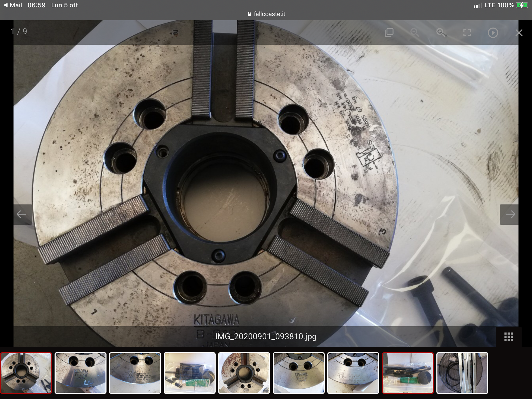The height and width of the screenshot is (399, 532).
Task: Start the slideshow playback
Action: point(493,33)
